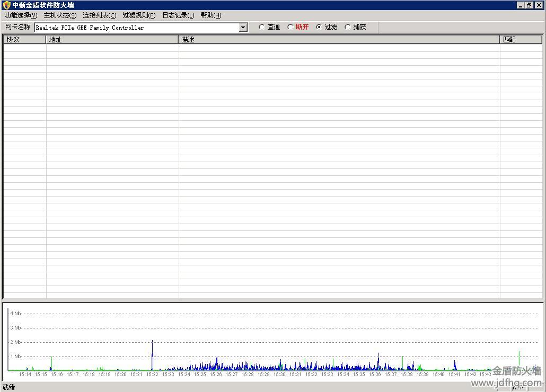The image size is (546, 392).
Task: Restore down the firewall window
Action: (529, 5)
